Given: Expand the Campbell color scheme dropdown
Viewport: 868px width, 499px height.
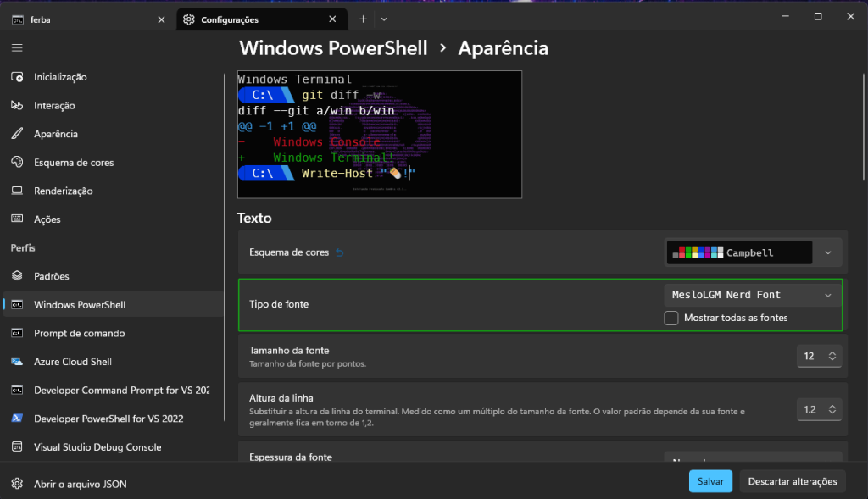Looking at the screenshot, I should pyautogui.click(x=827, y=252).
